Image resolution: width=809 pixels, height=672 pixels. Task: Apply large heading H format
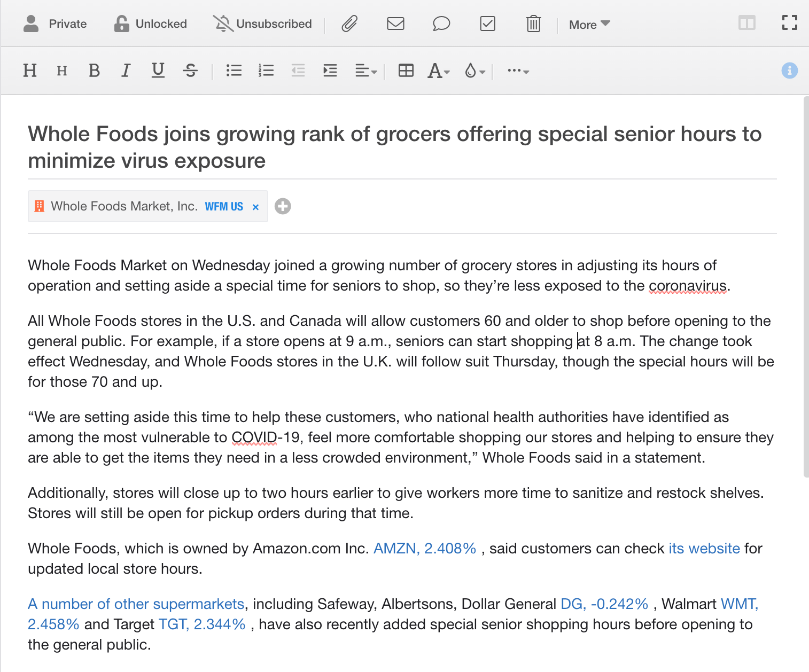point(30,71)
